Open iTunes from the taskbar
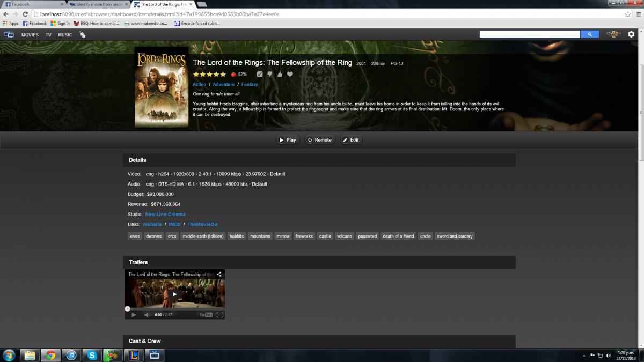Image resolution: width=644 pixels, height=362 pixels. [71, 355]
